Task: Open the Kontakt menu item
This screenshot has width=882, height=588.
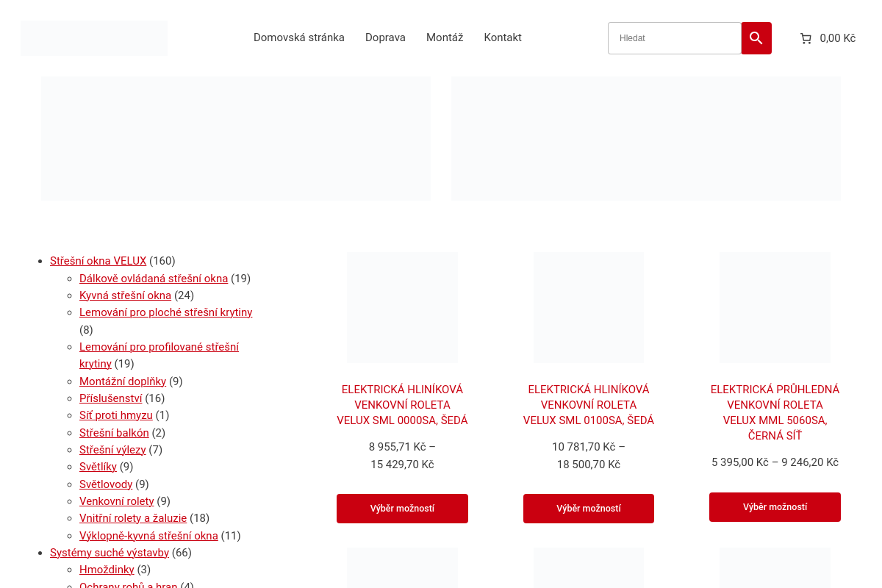Action: coord(503,37)
